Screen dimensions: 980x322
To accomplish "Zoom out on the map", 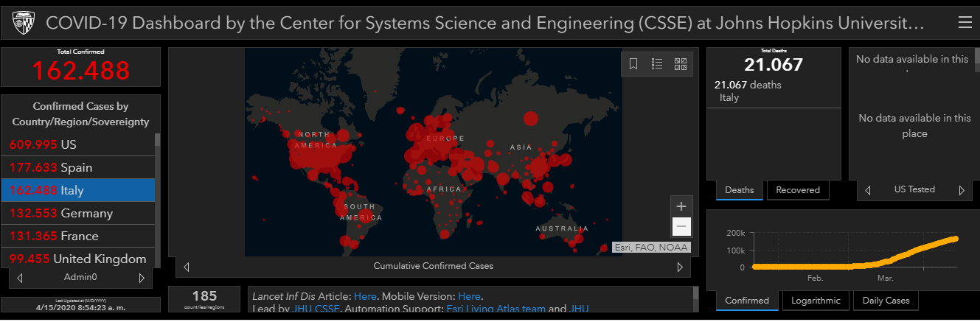I will (681, 226).
